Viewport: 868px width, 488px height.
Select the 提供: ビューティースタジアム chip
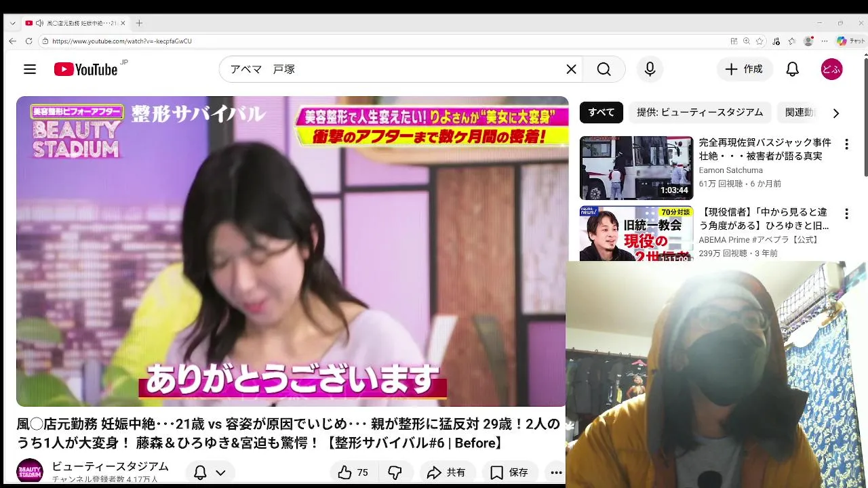(x=700, y=113)
